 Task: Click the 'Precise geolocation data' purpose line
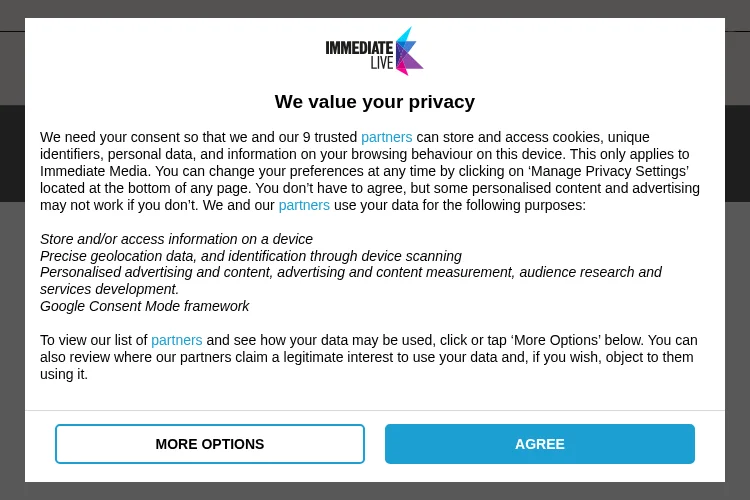[251, 256]
